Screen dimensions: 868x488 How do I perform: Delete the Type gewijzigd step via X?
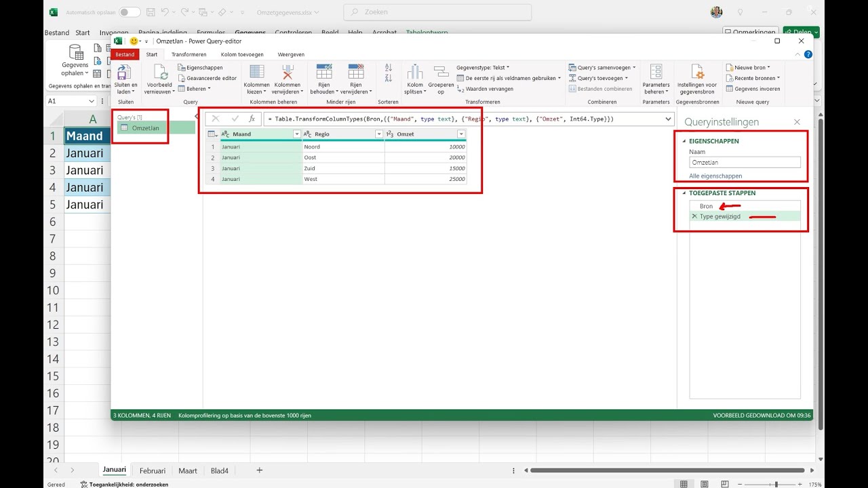click(694, 216)
